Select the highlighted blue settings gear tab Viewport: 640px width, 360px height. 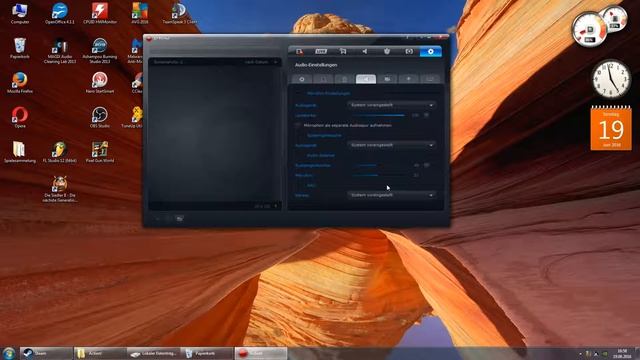pos(431,51)
